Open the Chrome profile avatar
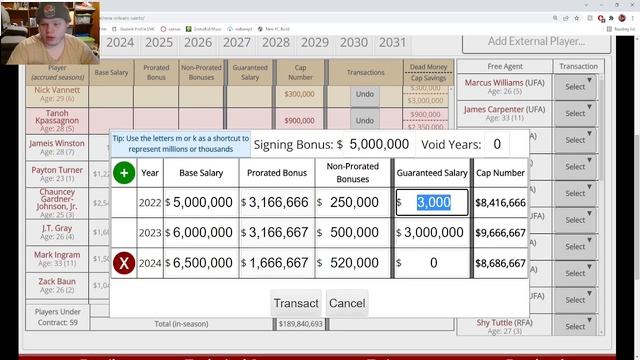The height and width of the screenshot is (360, 640). point(622,18)
